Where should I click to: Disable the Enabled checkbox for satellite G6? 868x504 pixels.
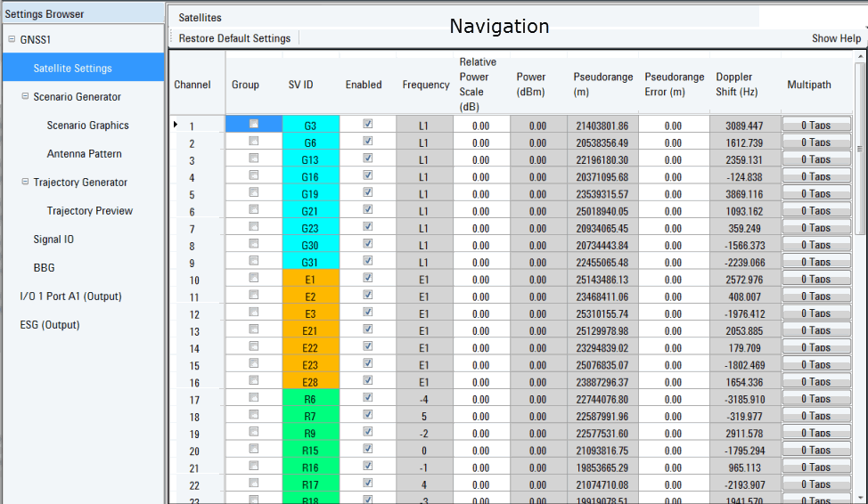point(367,142)
